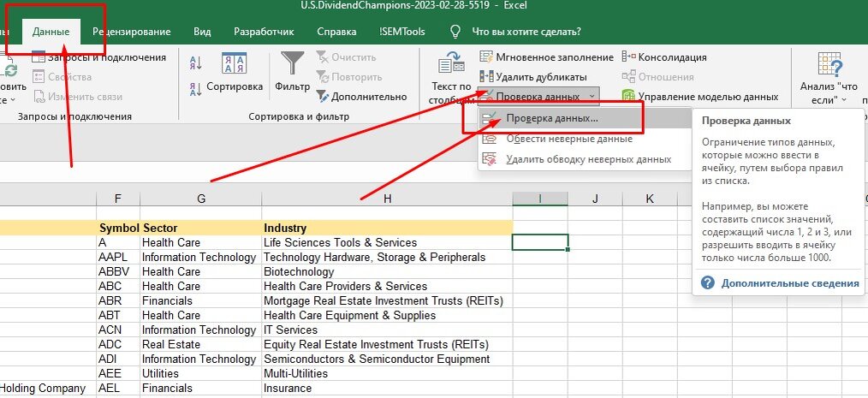Viewport: 868px width, 398px height.
Task: Sort ascending with the A-Я icon
Action: [195, 63]
